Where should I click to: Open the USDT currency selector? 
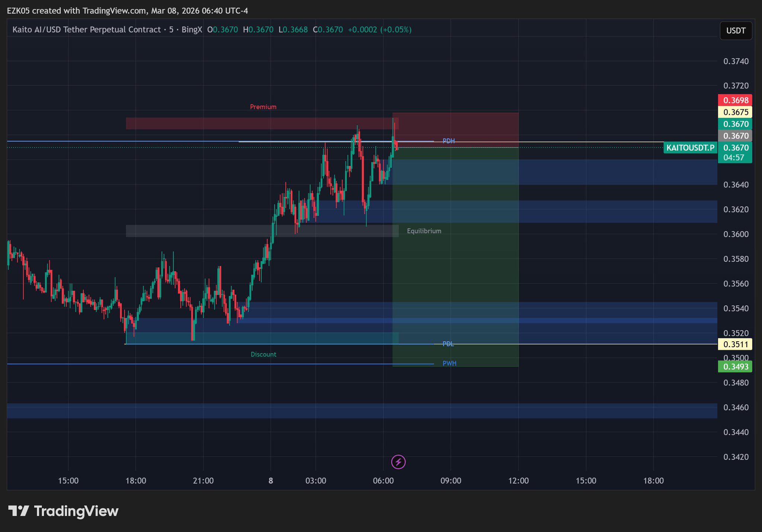point(736,30)
